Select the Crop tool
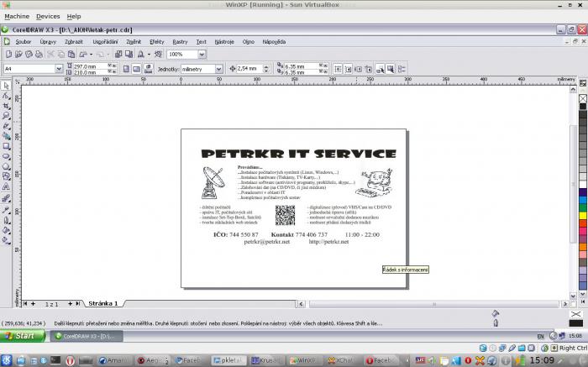This screenshot has width=588, height=367. point(6,106)
